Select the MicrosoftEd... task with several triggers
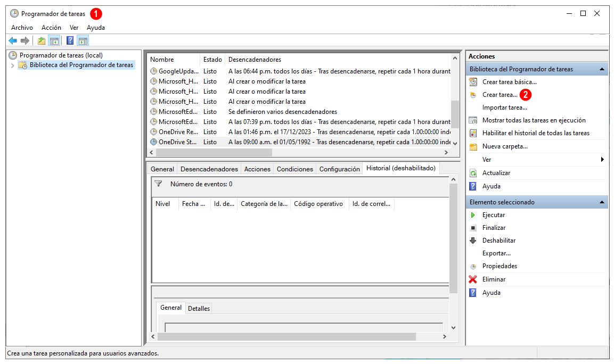Image resolution: width=614 pixels, height=364 pixels. (x=300, y=112)
